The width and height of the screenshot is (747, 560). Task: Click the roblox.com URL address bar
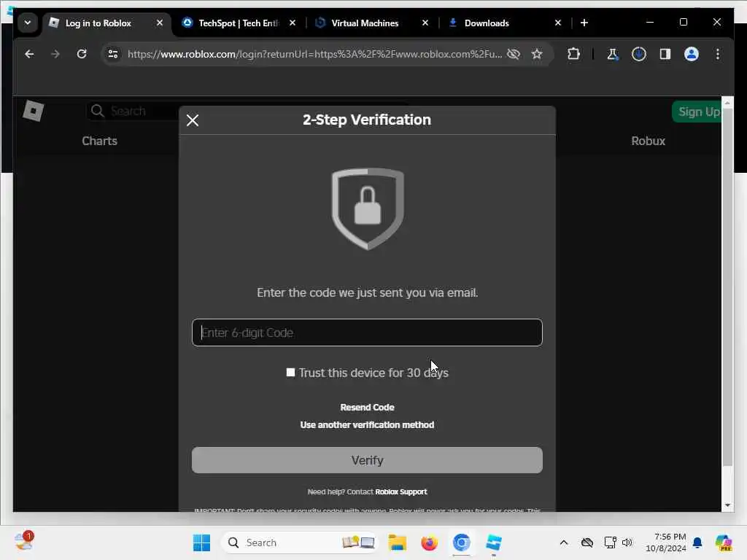[314, 54]
